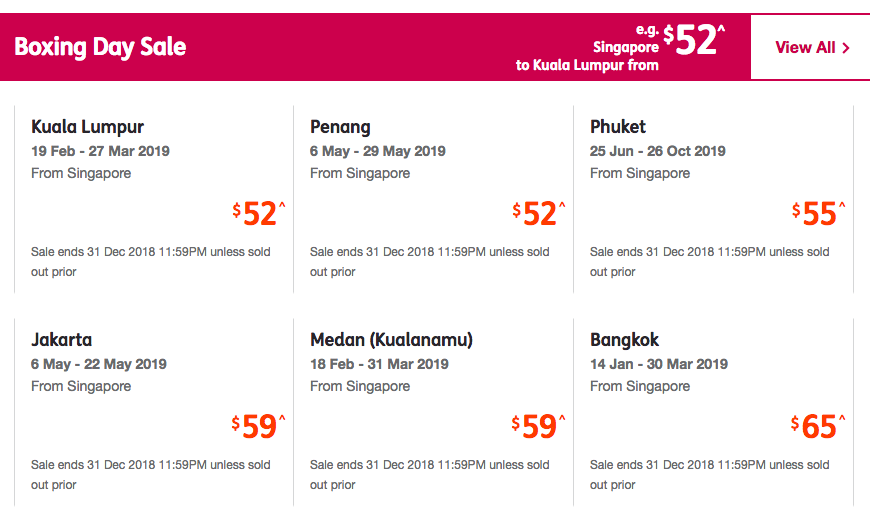Click Bangkok dates 14 Jan - 30 Mar 2019
This screenshot has width=870, height=526.
tap(657, 364)
